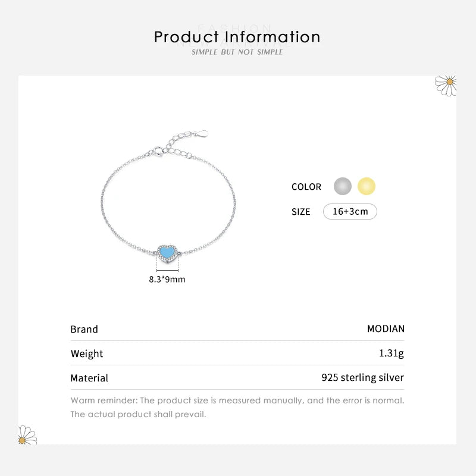476x476 pixels.
Task: Click the Material row label
Action: pyautogui.click(x=89, y=378)
